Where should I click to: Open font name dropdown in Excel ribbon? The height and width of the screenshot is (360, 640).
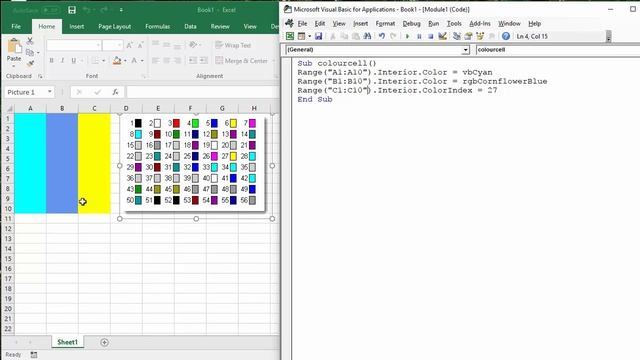coord(98,45)
